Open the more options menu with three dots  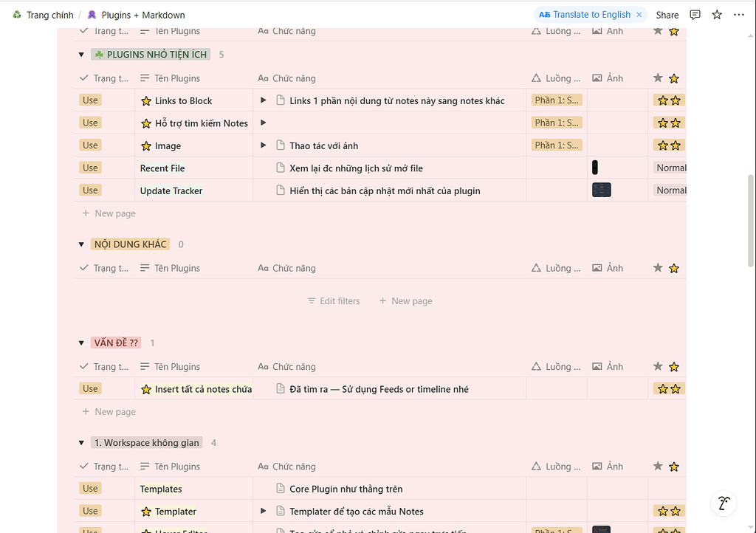click(x=739, y=14)
